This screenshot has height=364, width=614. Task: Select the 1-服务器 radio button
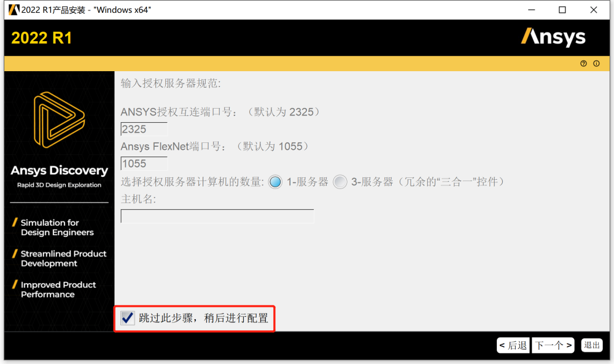tap(275, 182)
